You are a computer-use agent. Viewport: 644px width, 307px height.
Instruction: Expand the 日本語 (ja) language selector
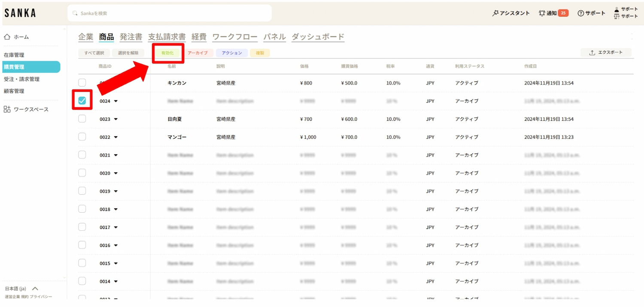35,289
